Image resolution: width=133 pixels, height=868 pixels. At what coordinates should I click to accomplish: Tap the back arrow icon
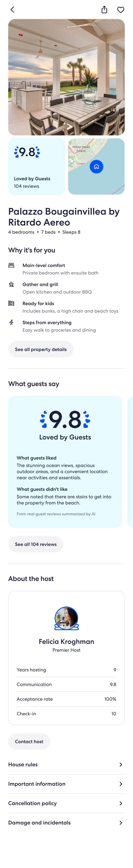pyautogui.click(x=12, y=9)
